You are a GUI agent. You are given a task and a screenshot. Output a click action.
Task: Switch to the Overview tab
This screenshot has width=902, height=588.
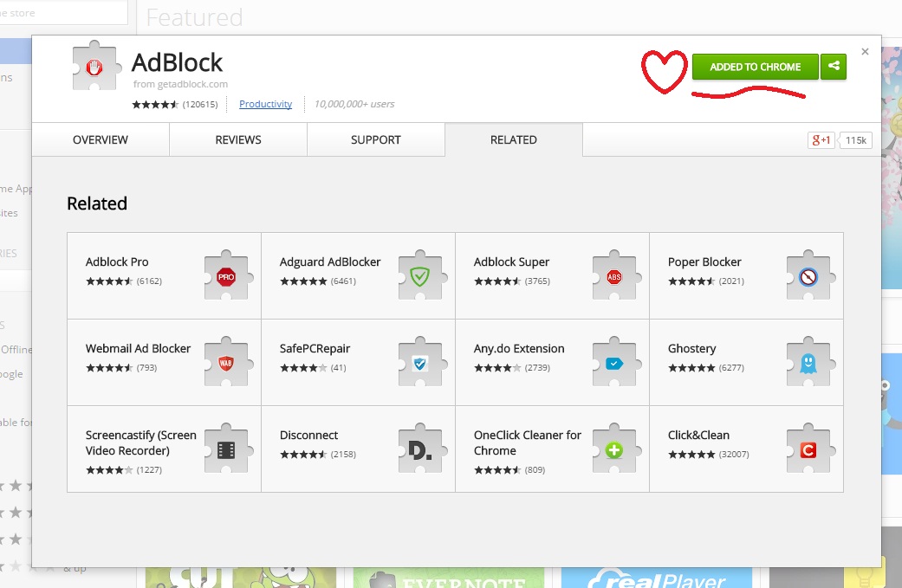point(101,139)
